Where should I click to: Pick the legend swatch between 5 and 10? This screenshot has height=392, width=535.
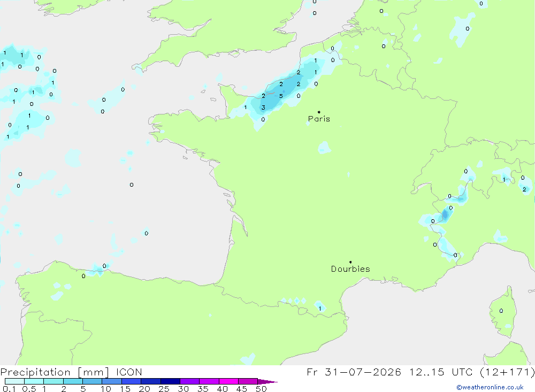pyautogui.click(x=92, y=381)
